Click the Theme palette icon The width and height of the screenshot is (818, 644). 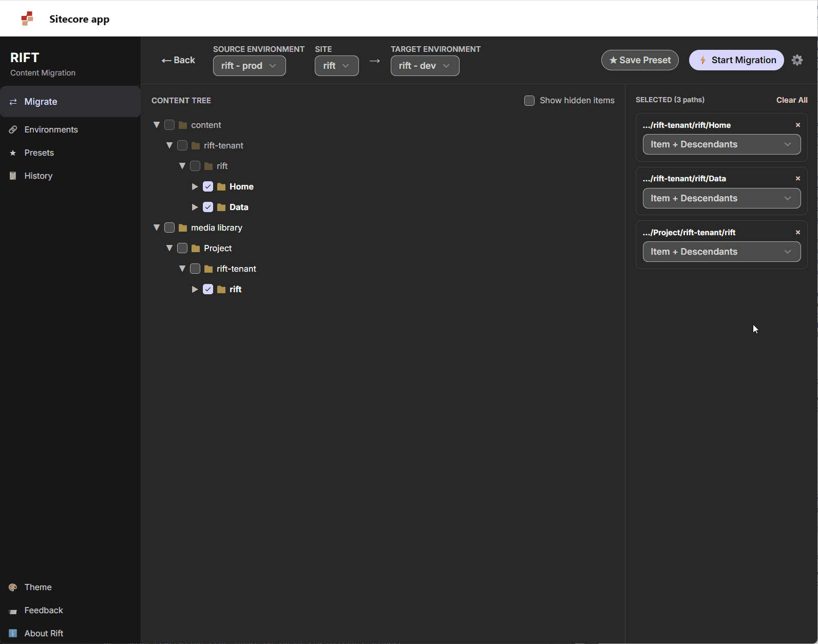point(13,587)
